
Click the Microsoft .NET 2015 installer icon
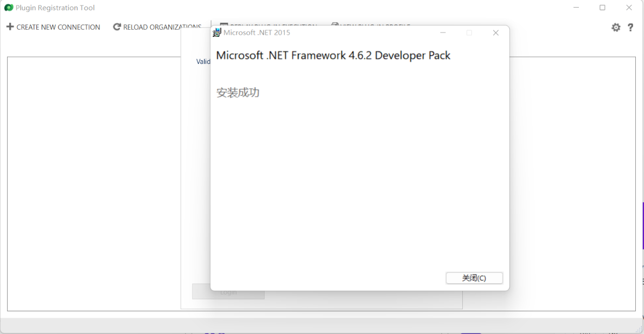pyautogui.click(x=216, y=33)
